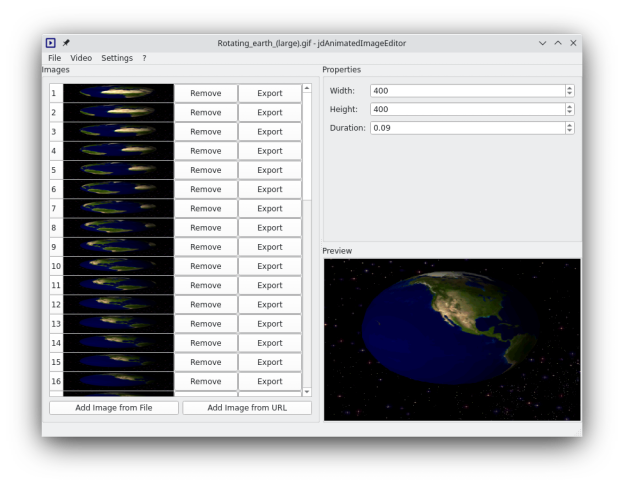Click the Width input field

pos(468,91)
